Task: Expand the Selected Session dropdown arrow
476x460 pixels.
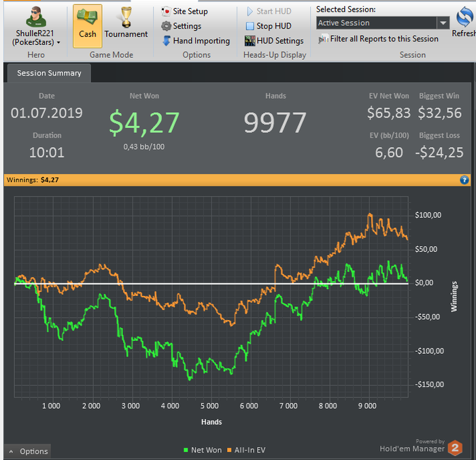Action: tap(443, 22)
